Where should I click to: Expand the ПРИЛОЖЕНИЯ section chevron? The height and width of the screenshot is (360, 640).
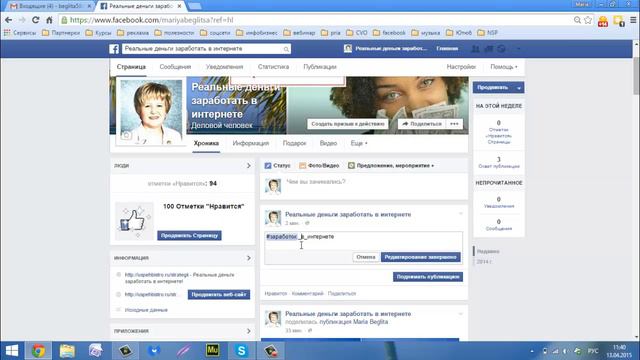coord(249,331)
